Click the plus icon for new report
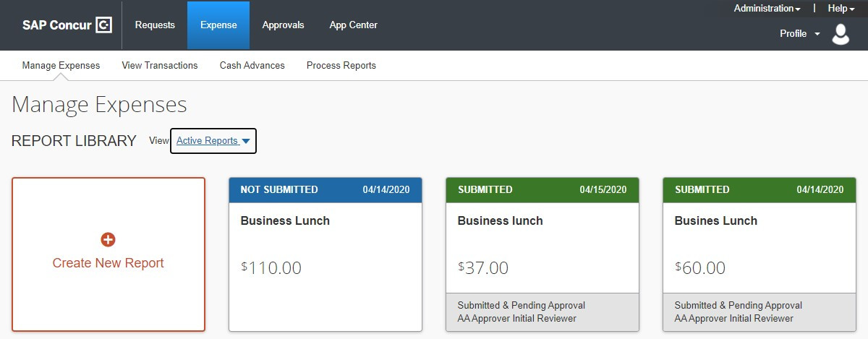The image size is (868, 339). point(109,240)
